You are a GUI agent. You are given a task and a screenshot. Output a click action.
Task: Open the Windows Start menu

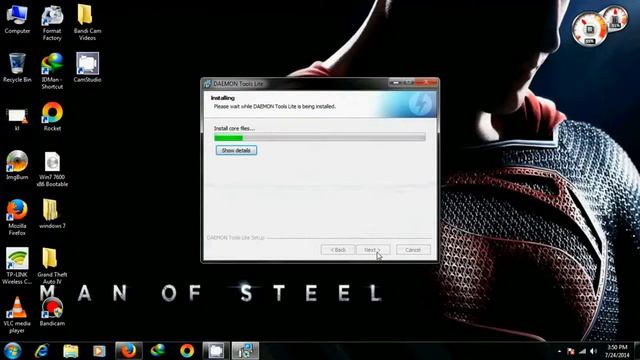tap(12, 351)
